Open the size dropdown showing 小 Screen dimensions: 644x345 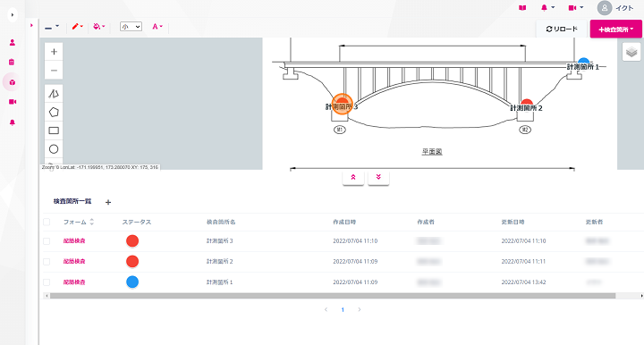(x=131, y=27)
